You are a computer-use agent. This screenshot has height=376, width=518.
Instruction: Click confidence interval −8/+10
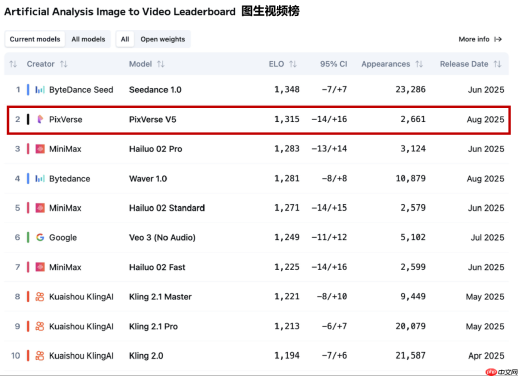(x=332, y=296)
